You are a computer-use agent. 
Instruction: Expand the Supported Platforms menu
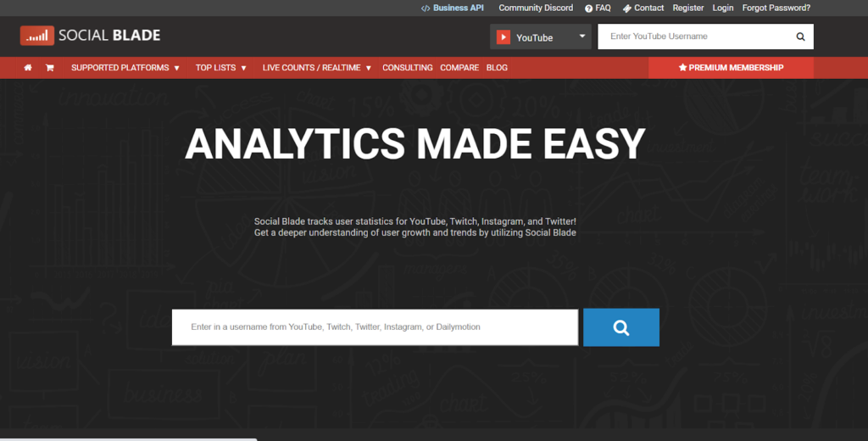click(x=125, y=68)
